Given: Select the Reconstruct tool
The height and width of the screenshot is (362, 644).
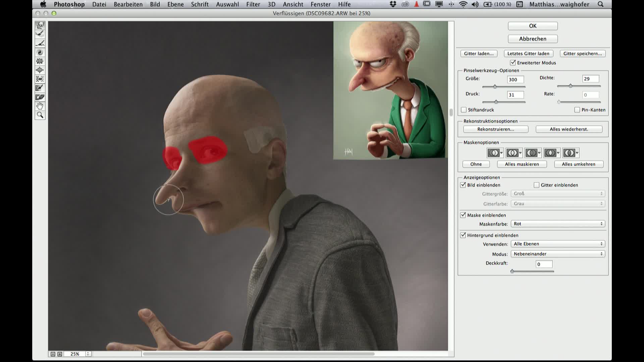Looking at the screenshot, I should click(x=40, y=34).
